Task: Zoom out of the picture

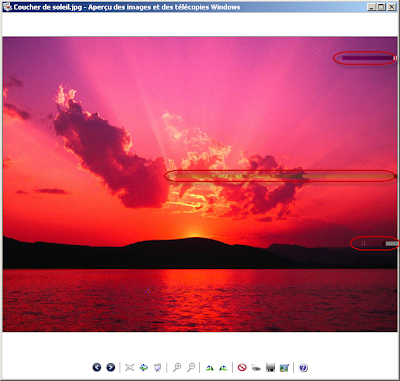Action: [191, 367]
